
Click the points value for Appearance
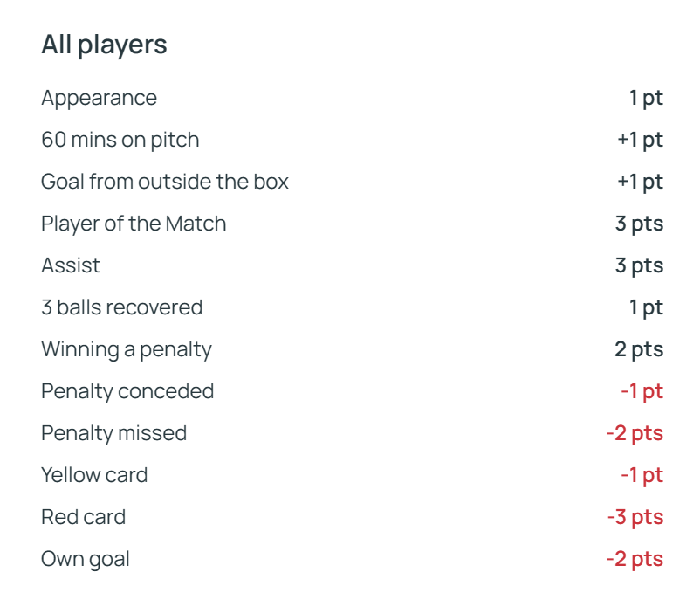point(646,98)
